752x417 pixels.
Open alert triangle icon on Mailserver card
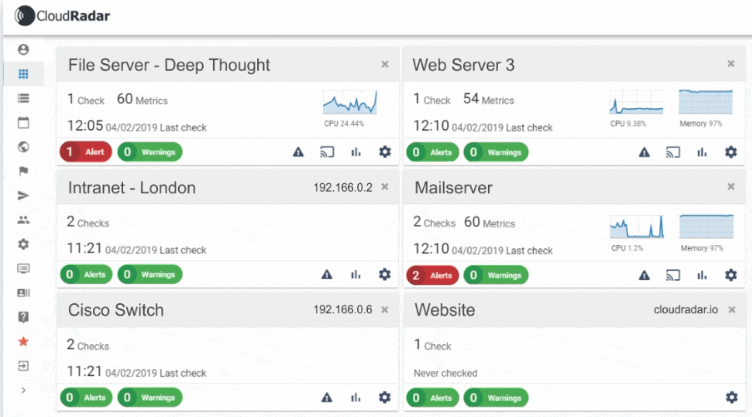pyautogui.click(x=644, y=275)
